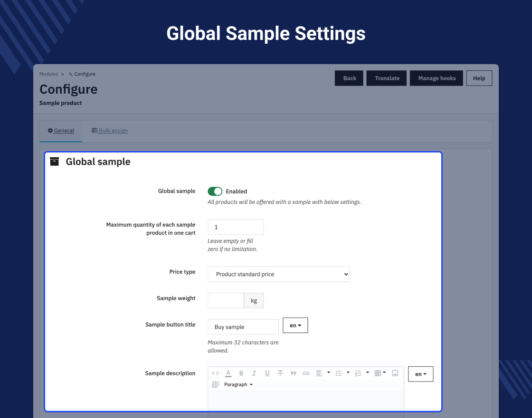Click the bullet list icon
532x418 pixels.
coord(339,373)
